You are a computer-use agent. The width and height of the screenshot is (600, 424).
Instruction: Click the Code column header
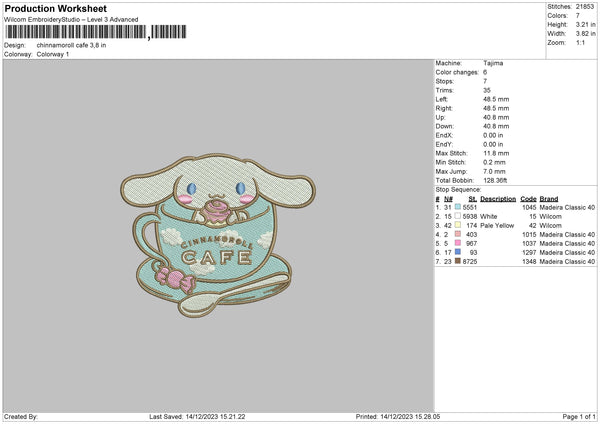tap(528, 199)
